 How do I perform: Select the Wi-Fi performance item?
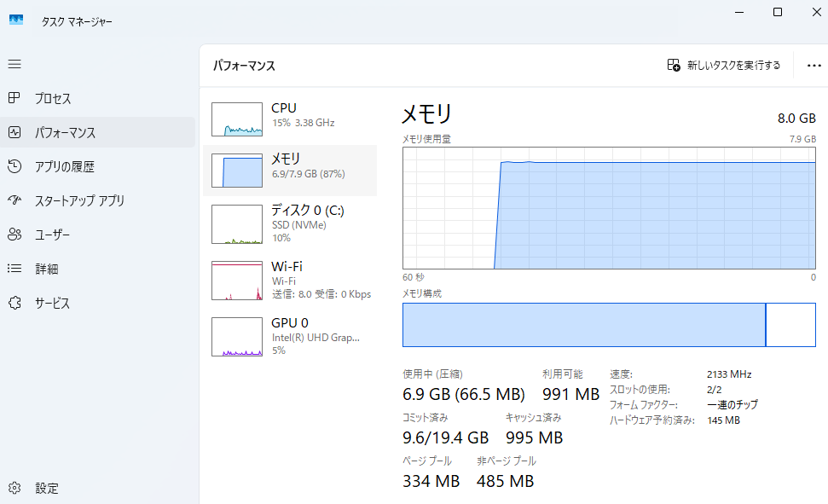[290, 280]
